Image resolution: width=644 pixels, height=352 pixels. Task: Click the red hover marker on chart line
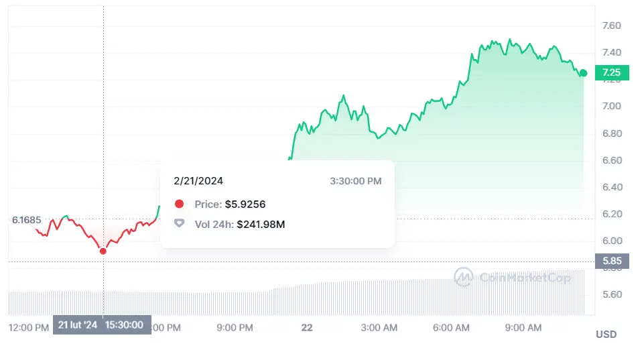click(103, 251)
